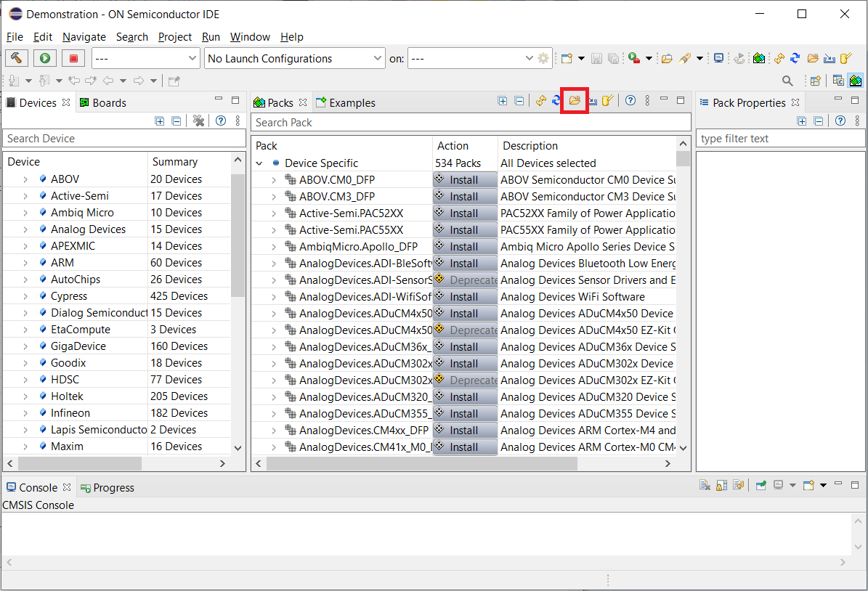Open help via the question mark in Packs view

pos(630,101)
